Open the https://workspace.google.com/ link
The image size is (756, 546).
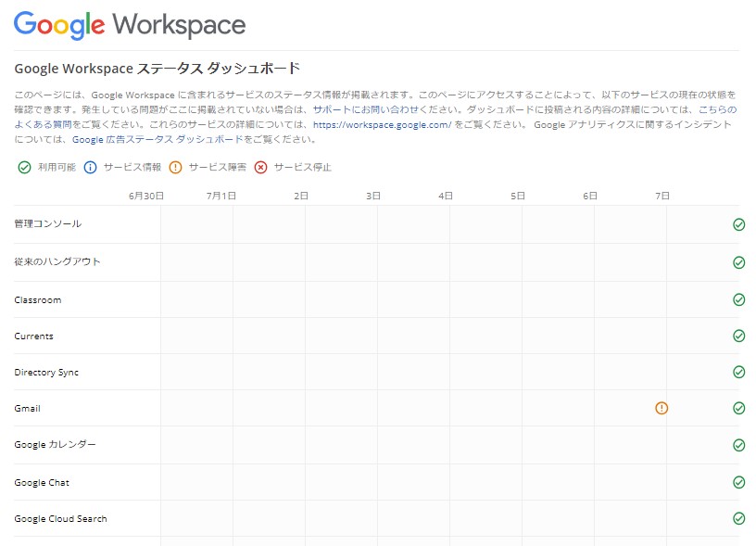(383, 124)
